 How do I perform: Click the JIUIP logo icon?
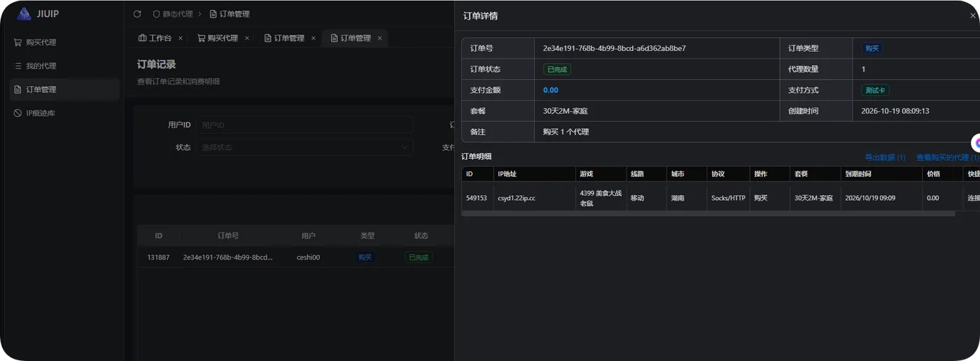click(x=24, y=13)
